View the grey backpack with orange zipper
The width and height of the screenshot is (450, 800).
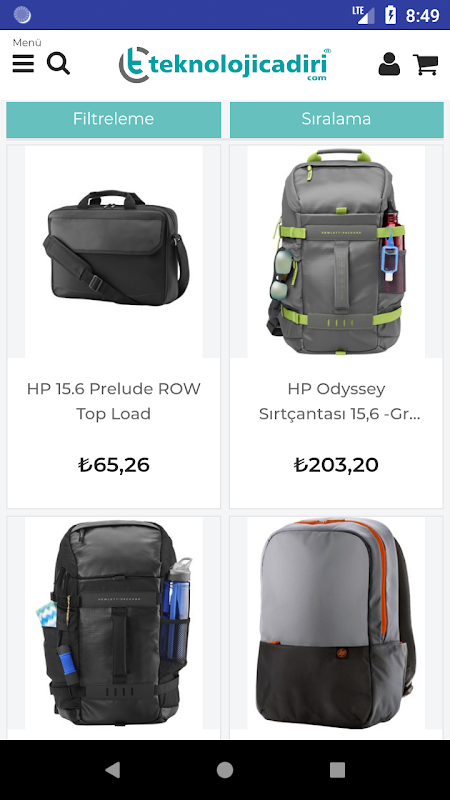(336, 623)
